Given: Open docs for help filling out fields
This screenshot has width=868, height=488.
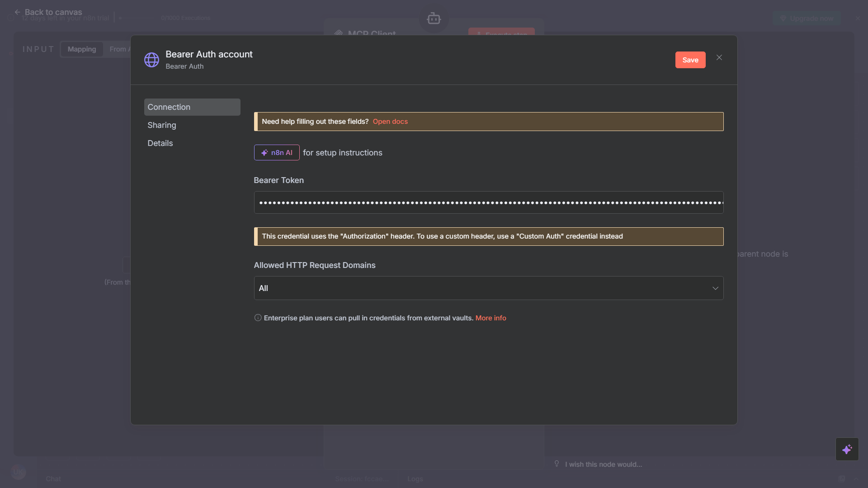Looking at the screenshot, I should pyautogui.click(x=390, y=121).
